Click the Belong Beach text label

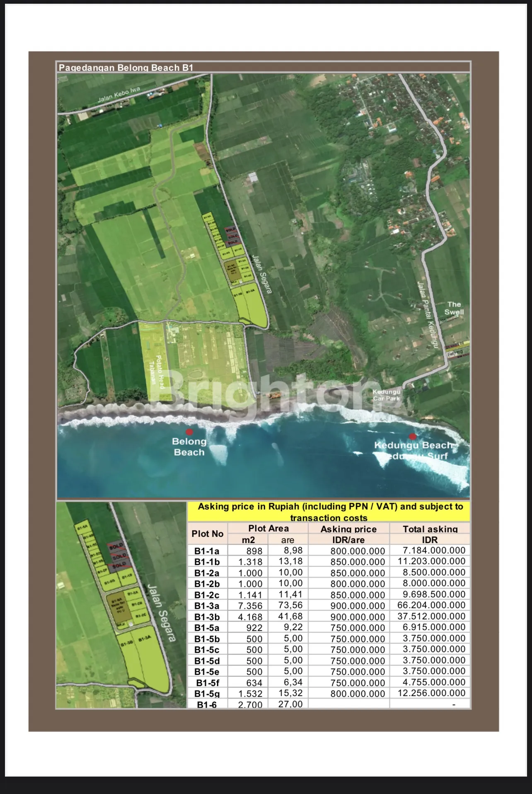pos(189,447)
